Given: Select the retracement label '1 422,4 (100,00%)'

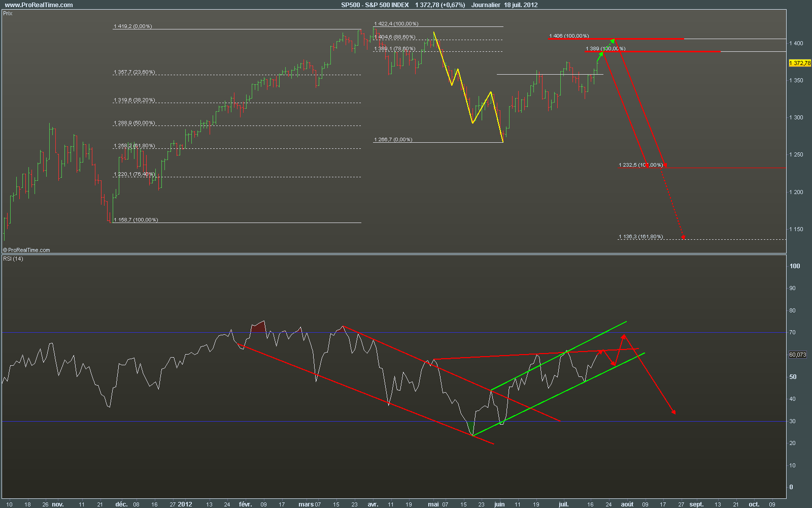Looking at the screenshot, I should (x=396, y=24).
